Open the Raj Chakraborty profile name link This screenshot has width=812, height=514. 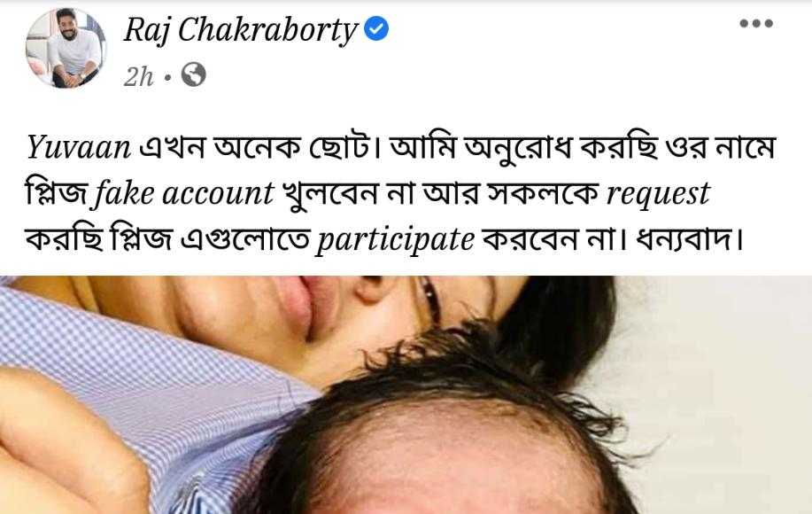(240, 30)
